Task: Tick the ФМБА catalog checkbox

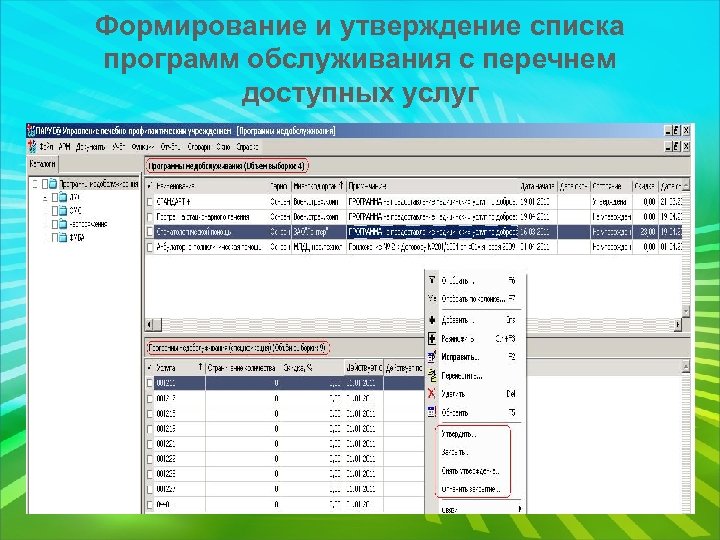Action: click(55, 237)
